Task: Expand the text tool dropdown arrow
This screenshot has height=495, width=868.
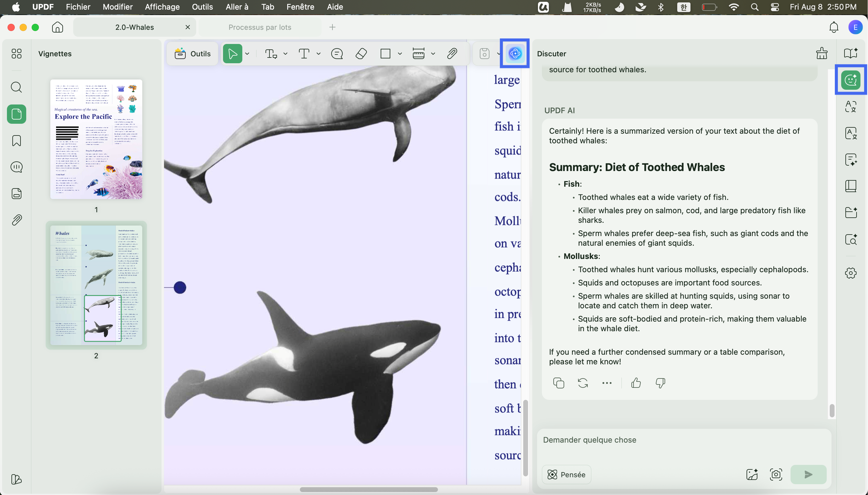Action: pos(319,54)
